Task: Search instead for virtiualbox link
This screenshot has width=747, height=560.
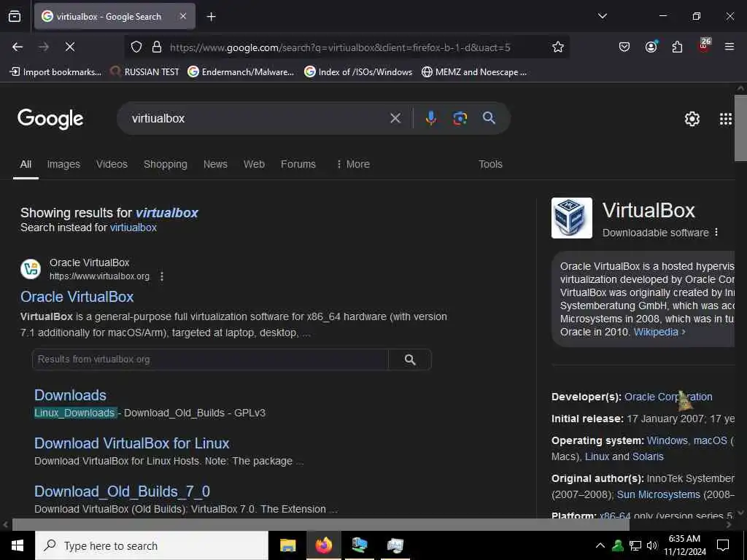Action: (133, 227)
